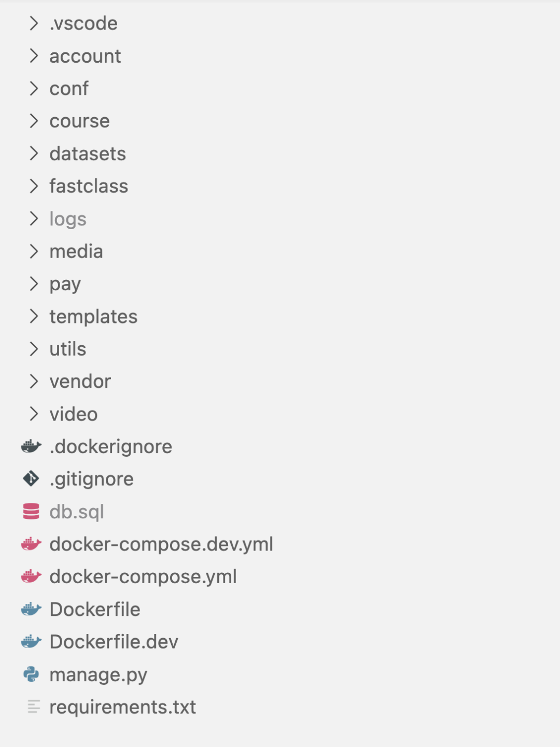This screenshot has height=747, width=560.
Task: Click the blue whale icon beside Dockerfile.dev
Action: click(31, 642)
